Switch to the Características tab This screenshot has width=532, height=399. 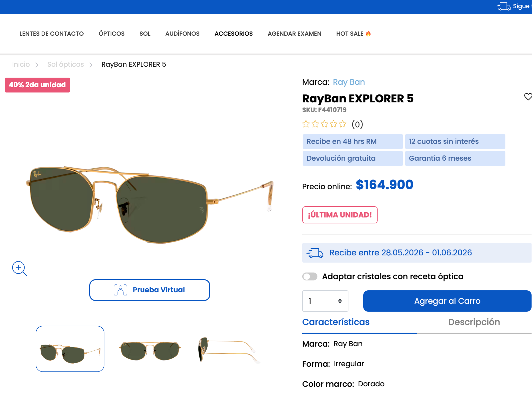click(336, 322)
